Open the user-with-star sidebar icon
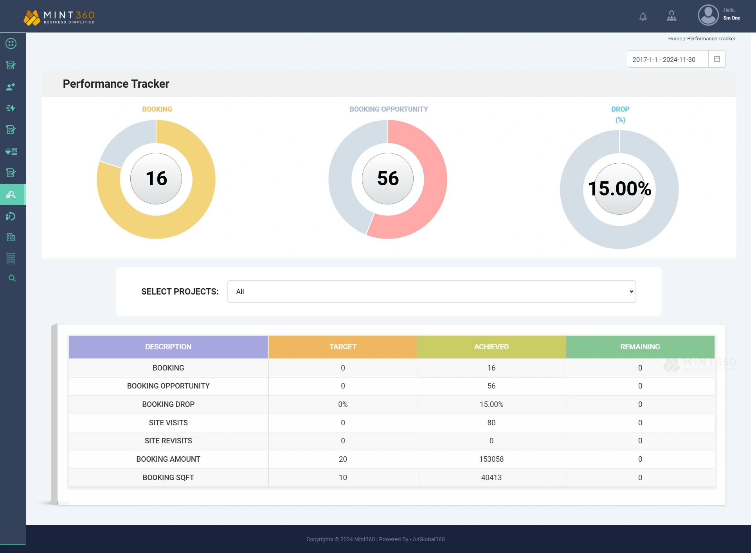 click(11, 87)
